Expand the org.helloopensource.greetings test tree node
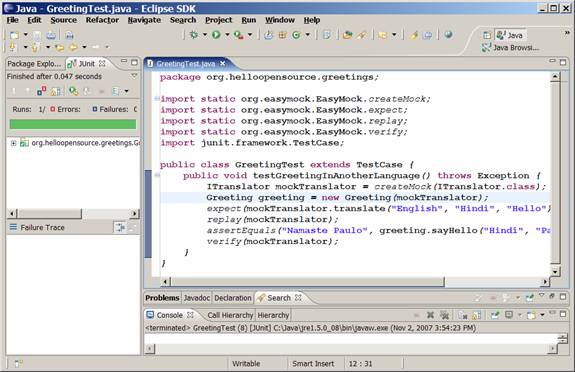The image size is (575, 372). click(13, 143)
